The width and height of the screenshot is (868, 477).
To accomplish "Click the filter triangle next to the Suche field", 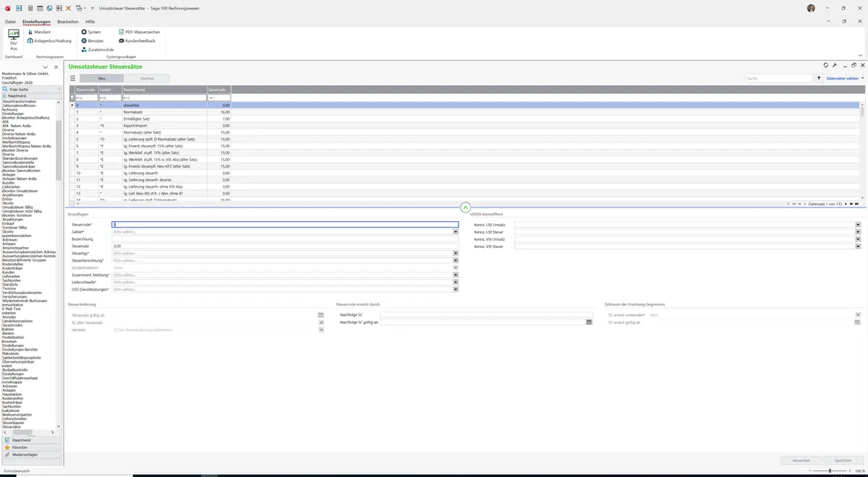I will click(x=819, y=78).
